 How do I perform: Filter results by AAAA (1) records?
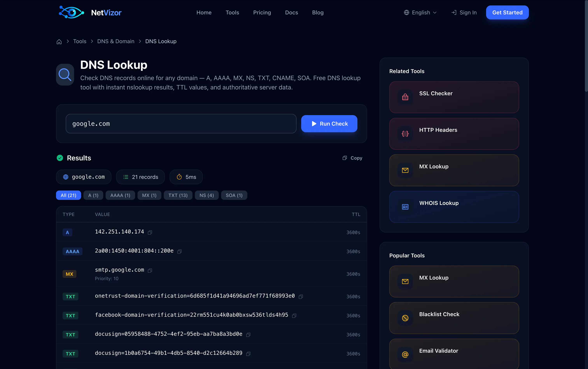120,195
